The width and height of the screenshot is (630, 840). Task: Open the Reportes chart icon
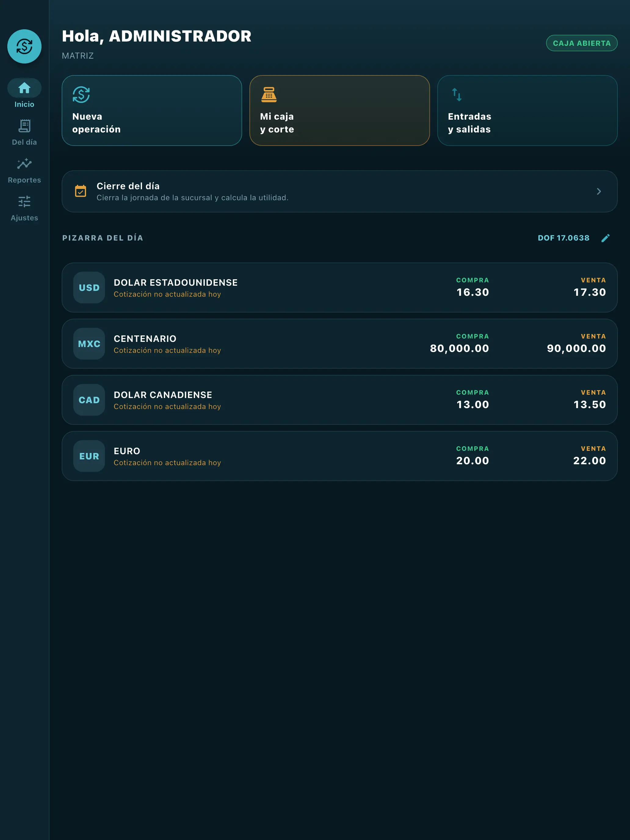tap(24, 164)
